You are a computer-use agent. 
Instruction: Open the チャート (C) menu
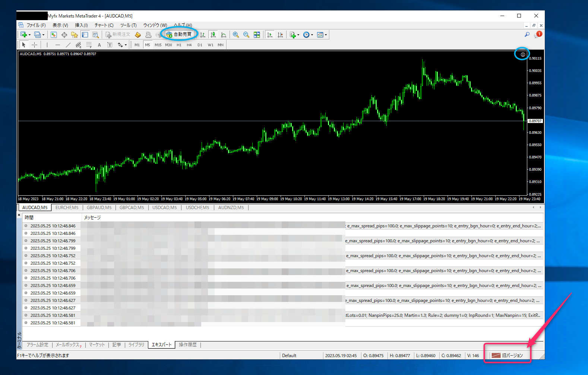104,25
